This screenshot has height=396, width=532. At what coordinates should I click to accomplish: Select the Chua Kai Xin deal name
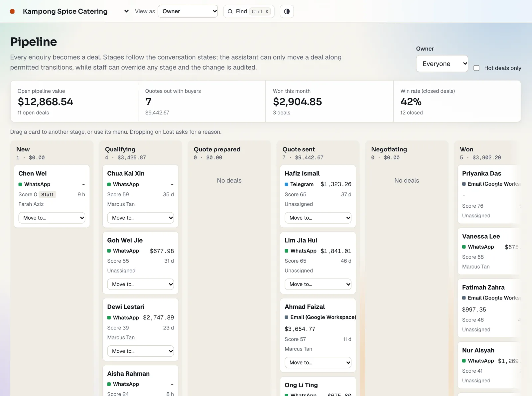click(126, 173)
